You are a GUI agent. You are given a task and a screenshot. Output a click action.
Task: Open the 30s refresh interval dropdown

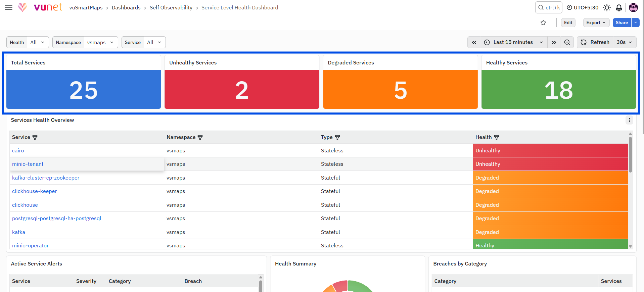[x=625, y=42]
